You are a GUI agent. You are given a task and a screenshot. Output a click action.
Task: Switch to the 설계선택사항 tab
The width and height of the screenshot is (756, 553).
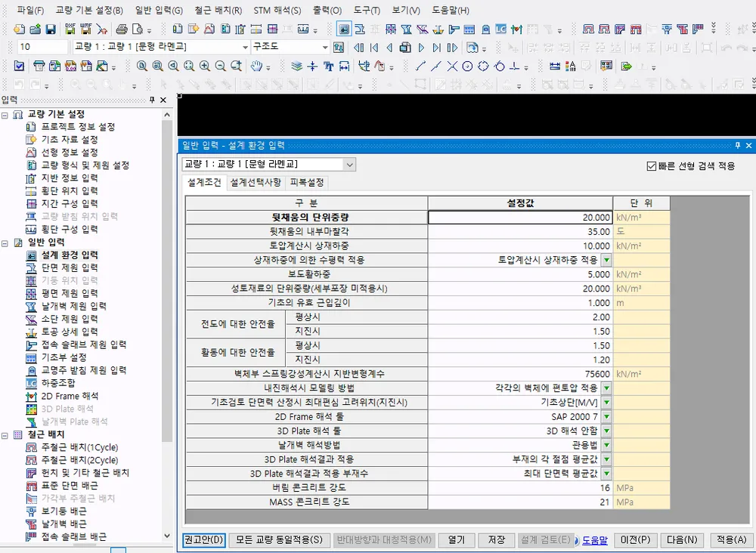(256, 183)
